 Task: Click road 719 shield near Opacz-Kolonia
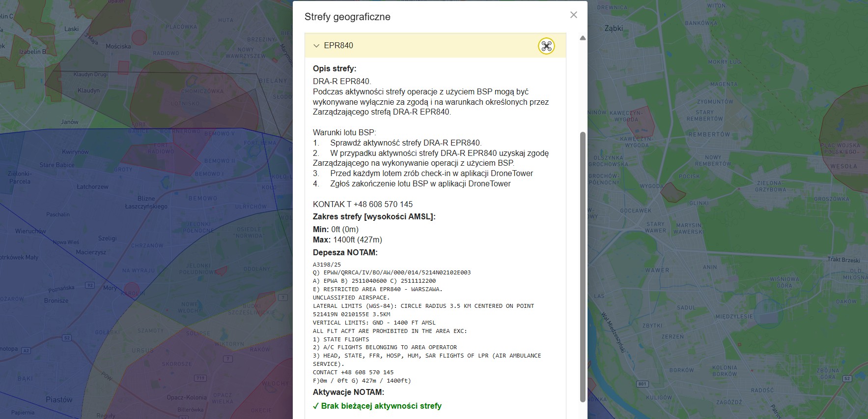click(200, 378)
